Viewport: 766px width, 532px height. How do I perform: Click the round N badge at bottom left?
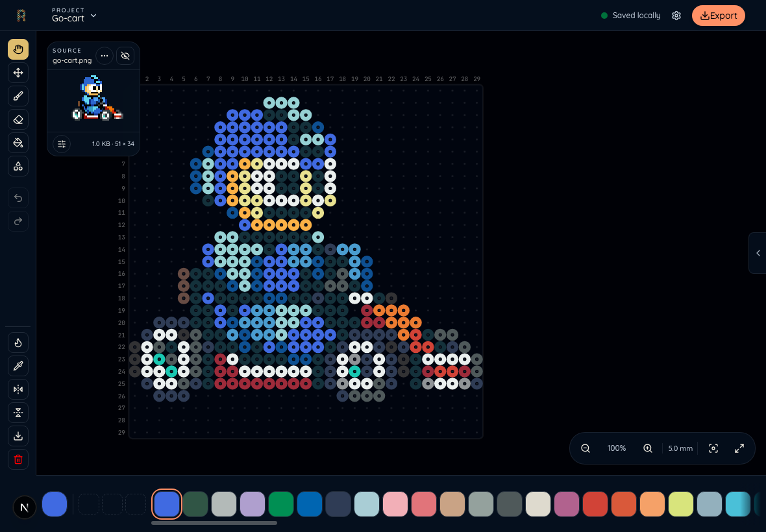[x=25, y=507]
